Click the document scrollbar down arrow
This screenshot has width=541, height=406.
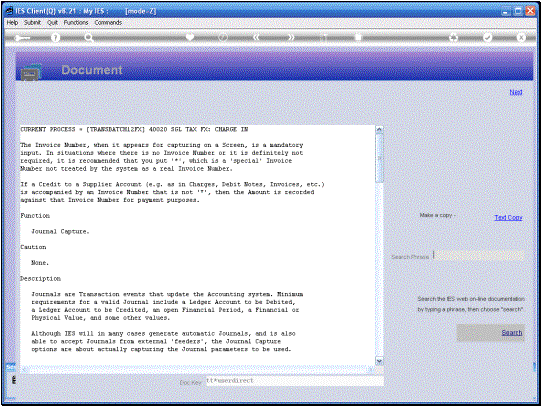[379, 361]
